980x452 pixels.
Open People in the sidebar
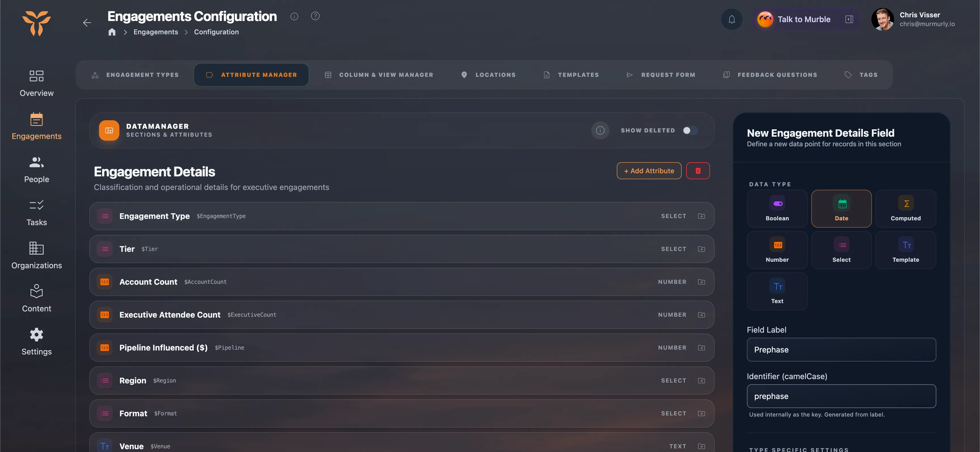[x=37, y=170]
